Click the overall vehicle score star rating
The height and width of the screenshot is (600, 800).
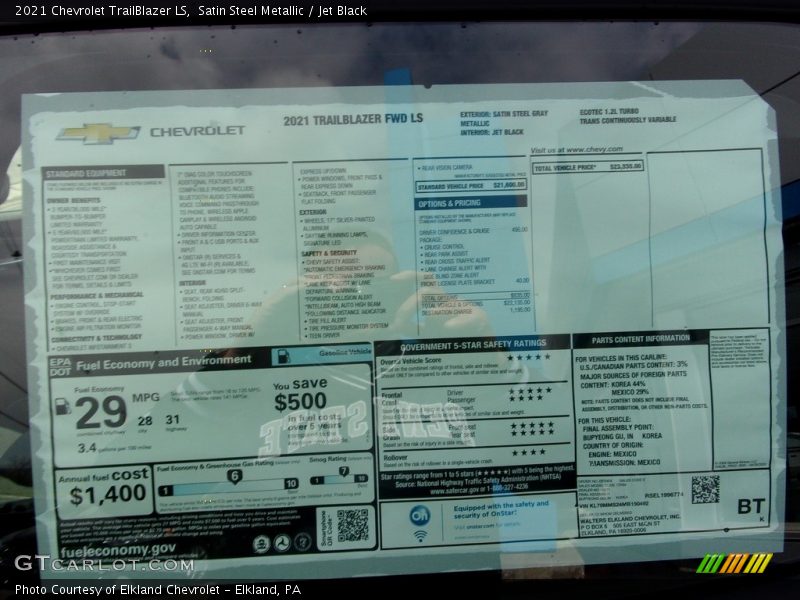(x=527, y=357)
